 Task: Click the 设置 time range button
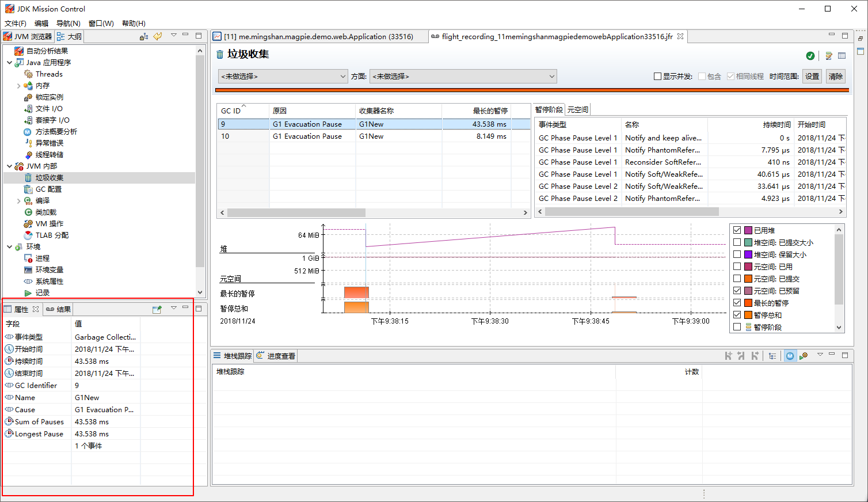pos(812,76)
